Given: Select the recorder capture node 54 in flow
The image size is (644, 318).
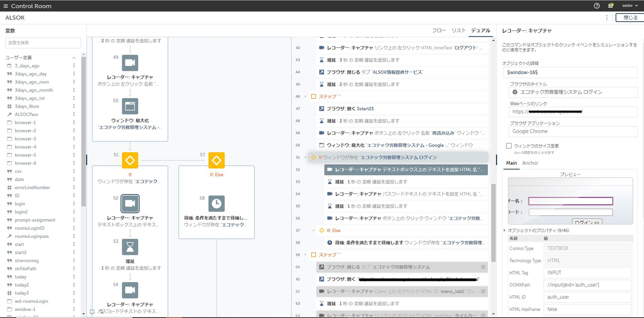Looking at the screenshot, I should 130,290.
